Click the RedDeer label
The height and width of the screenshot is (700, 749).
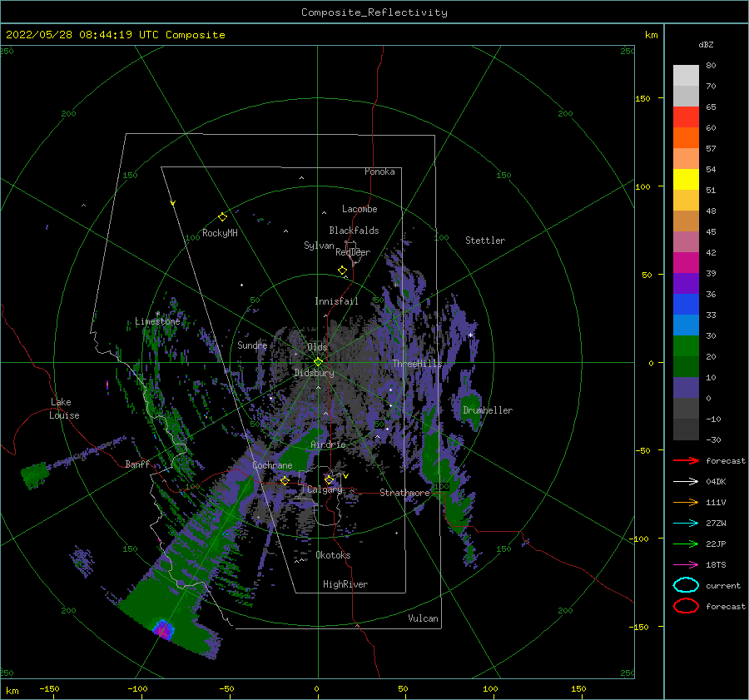353,252
